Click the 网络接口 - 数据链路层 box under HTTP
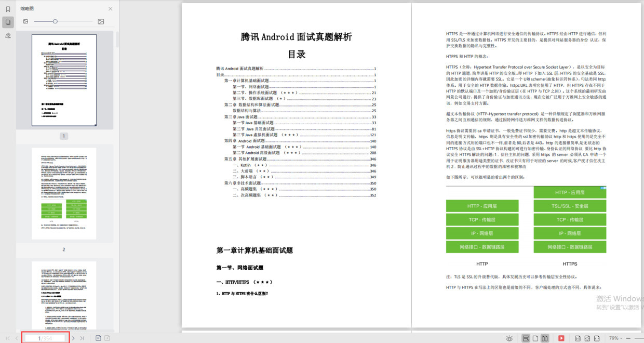Screen dimensions: 644x343 tap(482, 247)
